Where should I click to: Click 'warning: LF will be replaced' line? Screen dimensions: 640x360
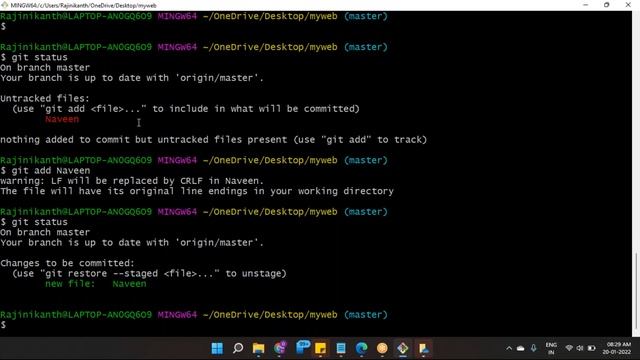click(132, 181)
